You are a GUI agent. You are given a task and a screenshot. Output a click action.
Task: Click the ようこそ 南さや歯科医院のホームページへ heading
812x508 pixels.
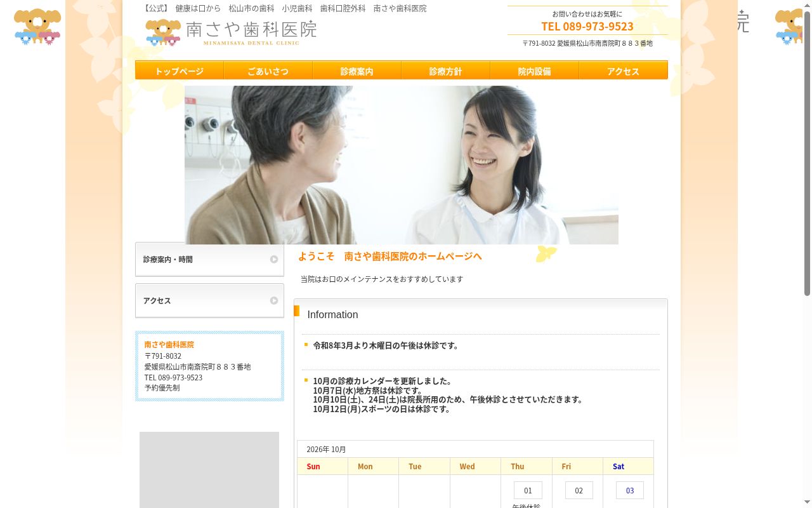tap(390, 256)
